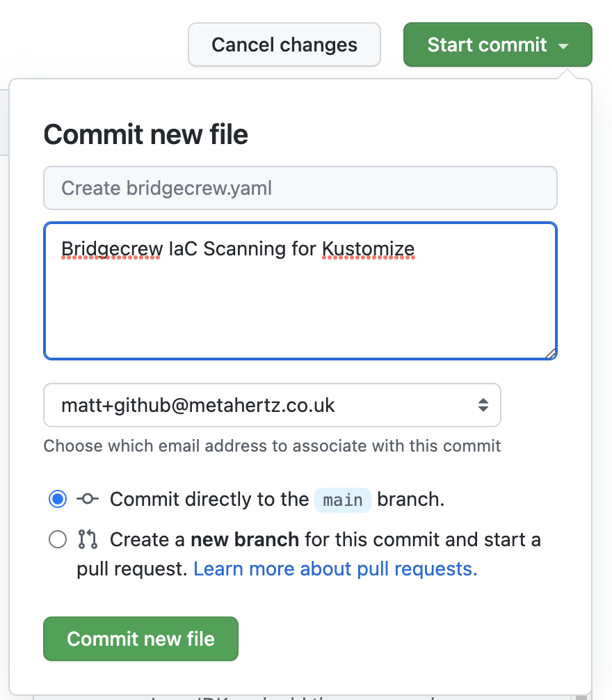Select the commit directly to main radio button
This screenshot has width=612, height=700.
click(58, 499)
